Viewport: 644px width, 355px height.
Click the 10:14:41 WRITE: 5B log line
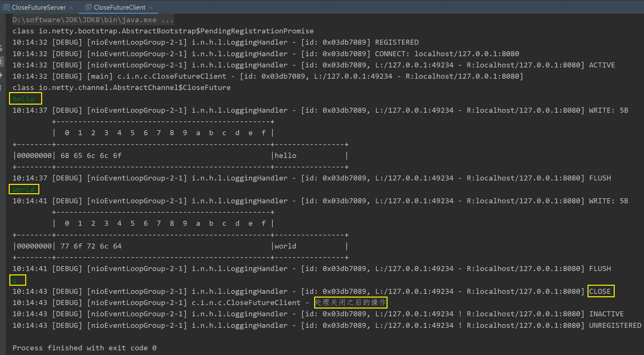click(x=320, y=201)
